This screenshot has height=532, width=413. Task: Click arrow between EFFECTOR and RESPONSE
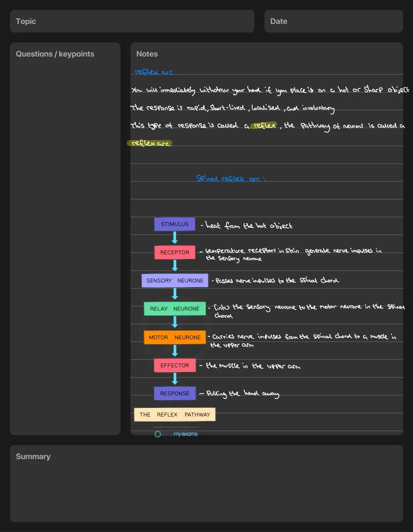point(175,379)
